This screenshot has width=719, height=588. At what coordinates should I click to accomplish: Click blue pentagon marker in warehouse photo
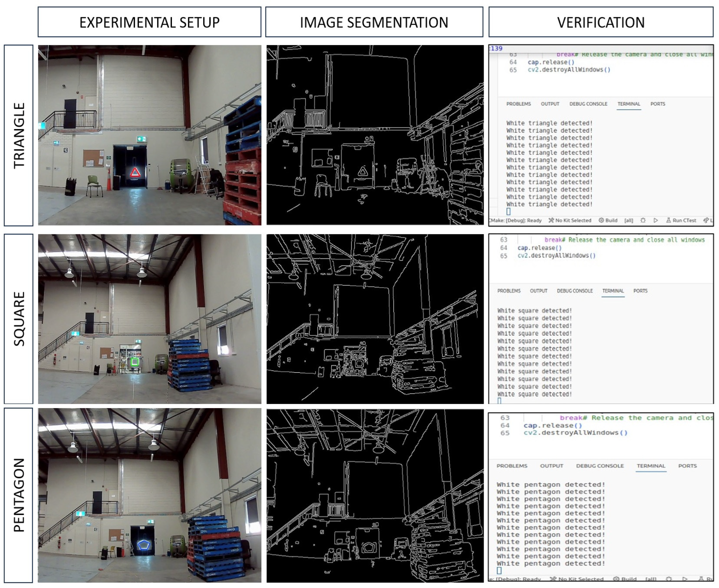pyautogui.click(x=144, y=545)
